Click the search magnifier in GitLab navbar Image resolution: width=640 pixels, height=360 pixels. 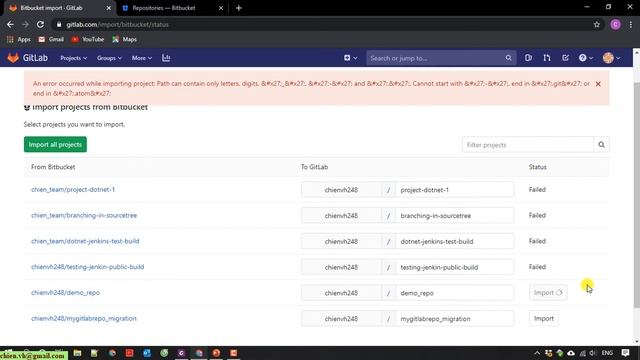point(508,58)
